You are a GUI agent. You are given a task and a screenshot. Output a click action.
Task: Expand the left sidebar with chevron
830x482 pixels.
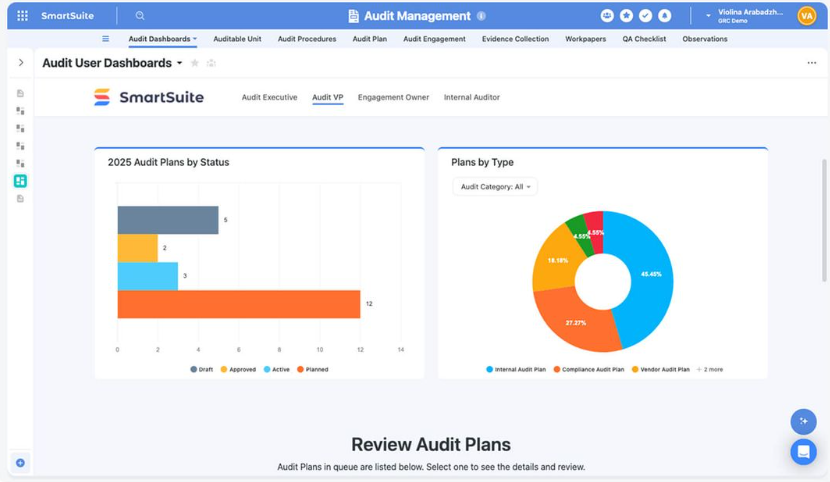[21, 62]
